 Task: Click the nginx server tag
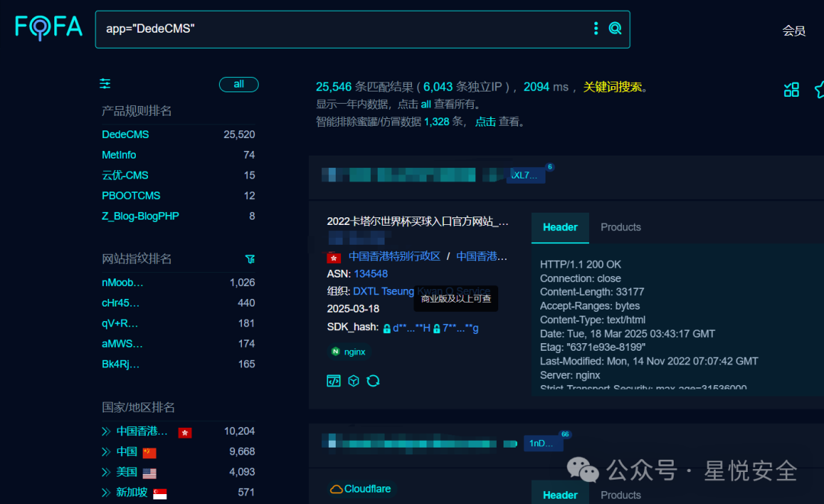(349, 352)
